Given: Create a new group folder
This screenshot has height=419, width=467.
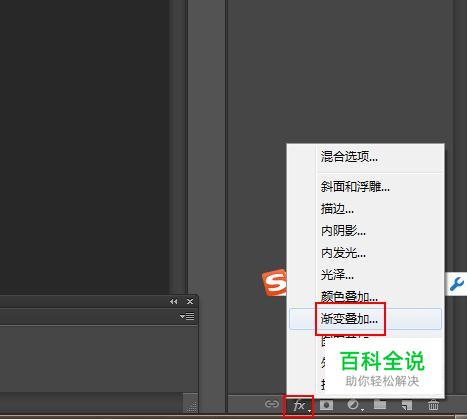Looking at the screenshot, I should [x=380, y=405].
